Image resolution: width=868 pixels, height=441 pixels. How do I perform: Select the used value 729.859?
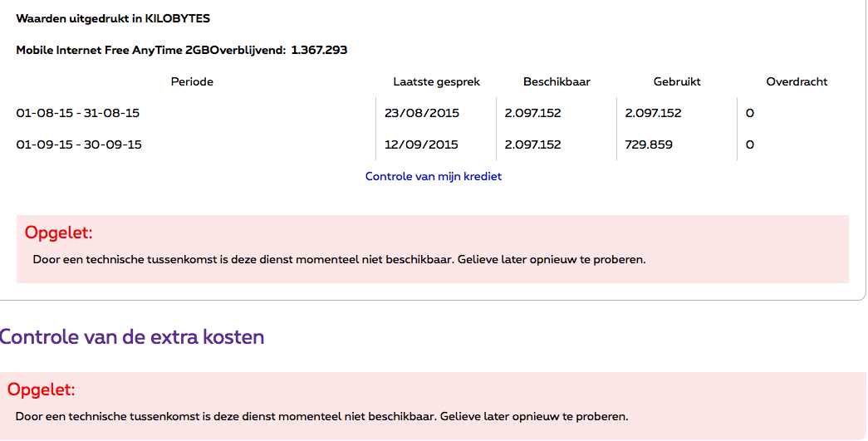coord(649,145)
